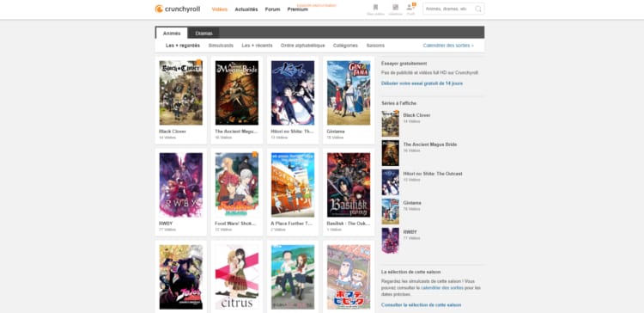Click The Ancient Magus Bride sidebar title
644x313 pixels.
430,144
